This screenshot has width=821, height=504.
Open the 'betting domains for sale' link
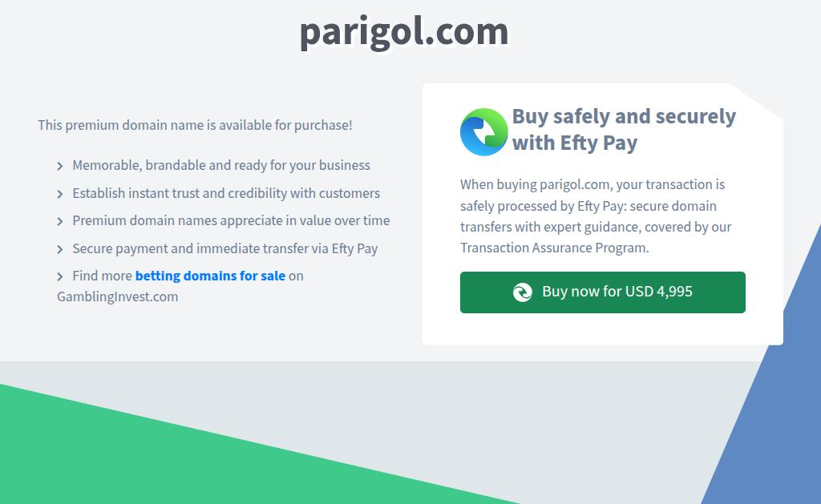(x=210, y=276)
